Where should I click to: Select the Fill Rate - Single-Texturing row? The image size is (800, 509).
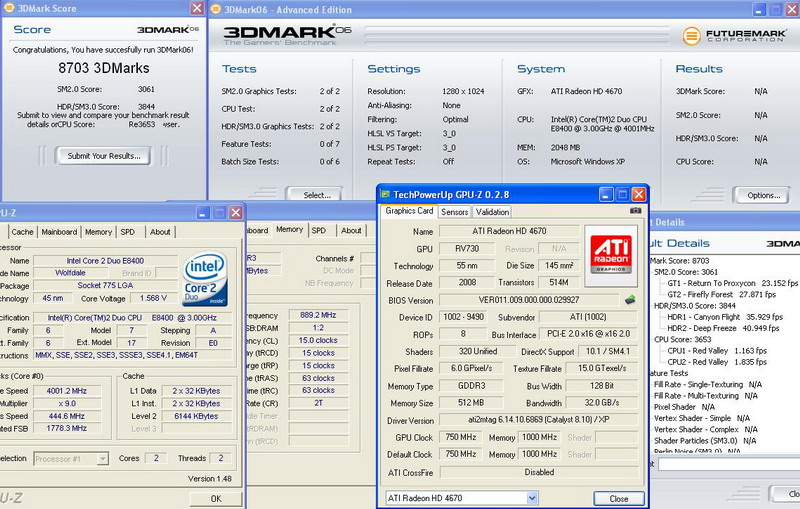coord(708,384)
